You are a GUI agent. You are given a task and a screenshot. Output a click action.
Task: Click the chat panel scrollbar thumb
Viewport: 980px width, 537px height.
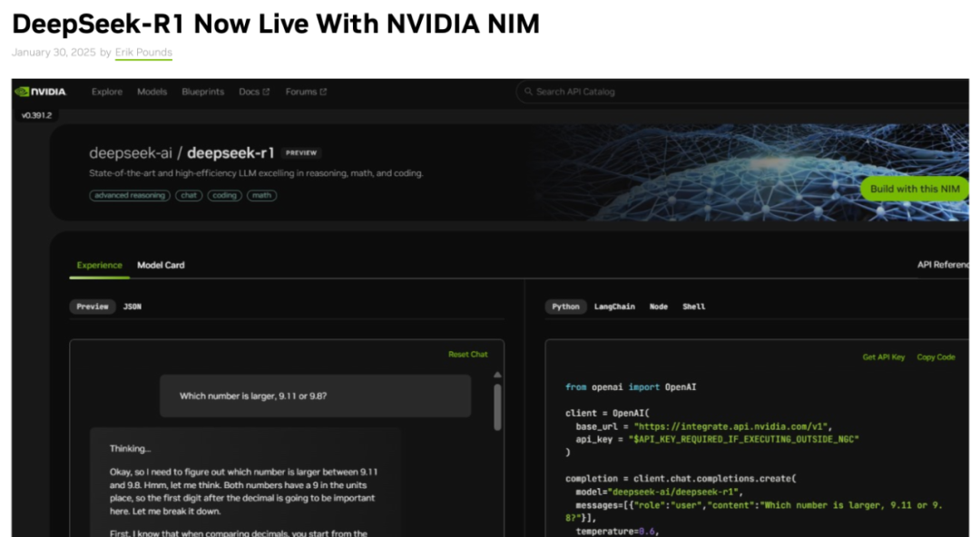[x=497, y=407]
